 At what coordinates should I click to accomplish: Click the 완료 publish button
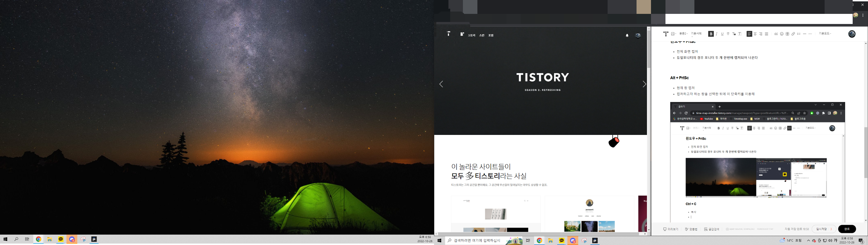(847, 229)
